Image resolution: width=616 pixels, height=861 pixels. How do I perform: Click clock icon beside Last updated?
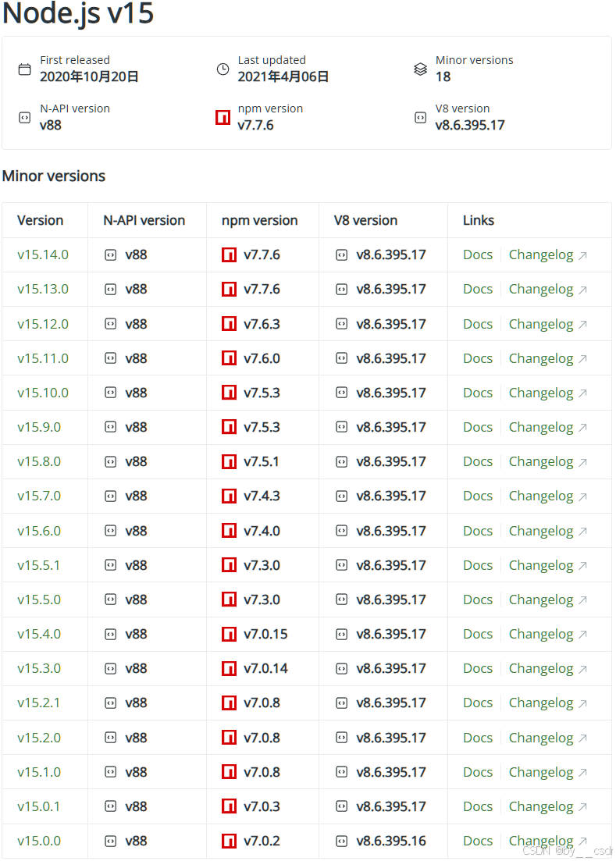coord(223,69)
